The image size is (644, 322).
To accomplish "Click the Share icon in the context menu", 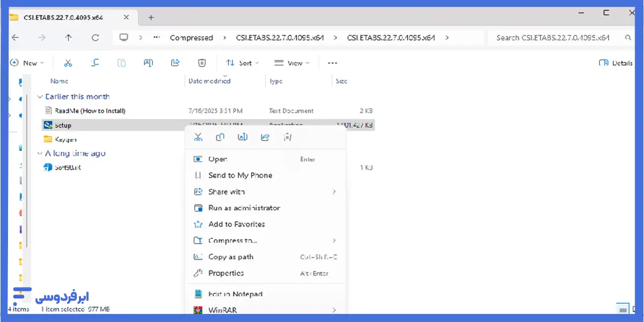I will 265,137.
